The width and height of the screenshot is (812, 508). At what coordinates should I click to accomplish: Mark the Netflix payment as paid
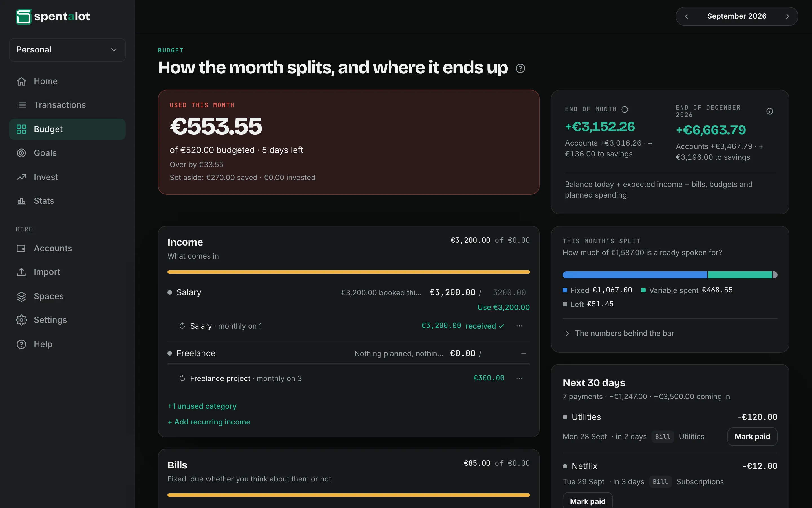tap(588, 501)
